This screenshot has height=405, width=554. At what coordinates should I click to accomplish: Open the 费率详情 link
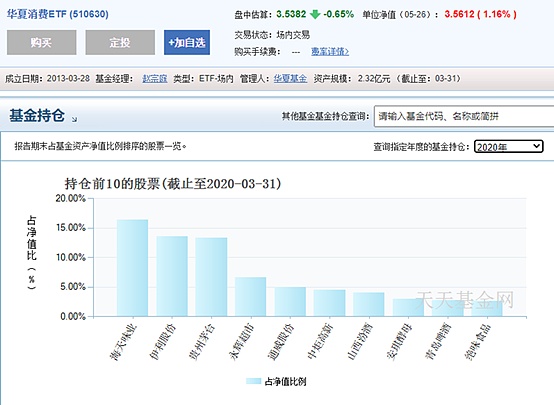click(330, 52)
